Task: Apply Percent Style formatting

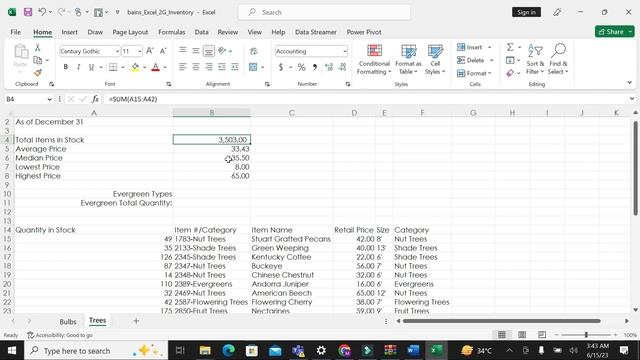Action: click(301, 67)
